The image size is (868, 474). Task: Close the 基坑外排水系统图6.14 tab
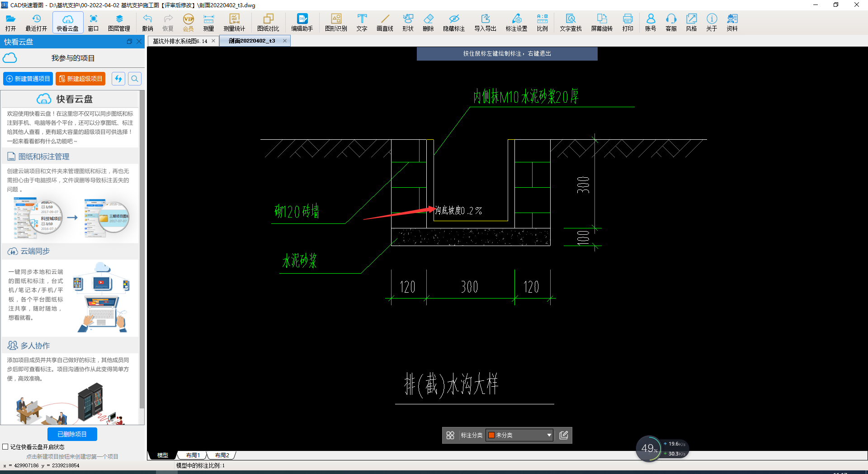coord(213,41)
